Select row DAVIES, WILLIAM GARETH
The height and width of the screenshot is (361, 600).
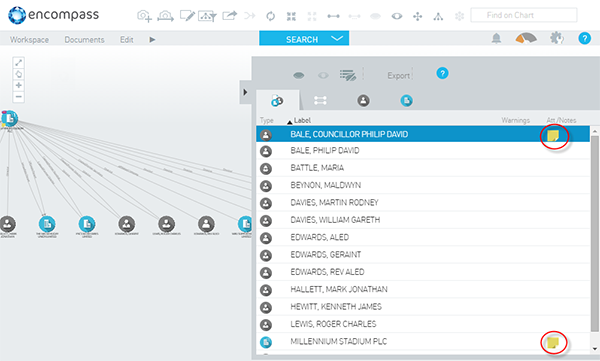[x=423, y=220]
